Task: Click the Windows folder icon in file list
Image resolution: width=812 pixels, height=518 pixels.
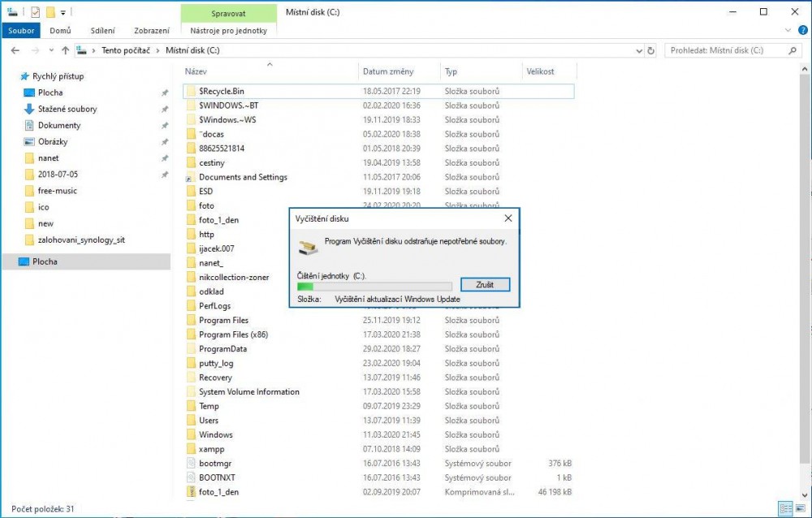Action: click(x=191, y=434)
